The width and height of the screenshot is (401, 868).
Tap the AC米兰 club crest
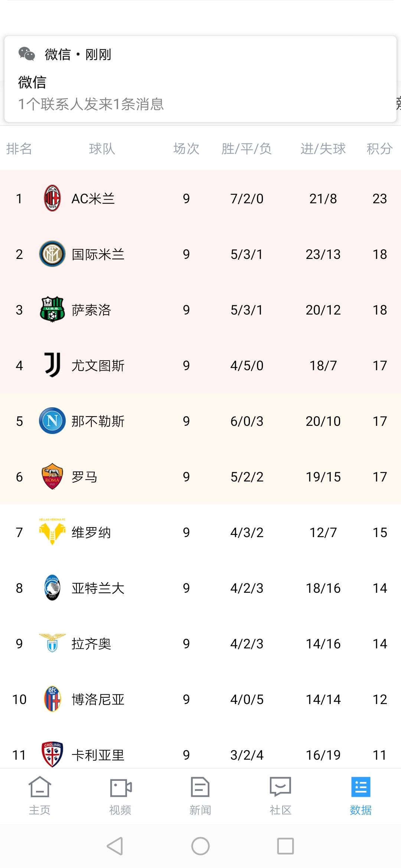tap(52, 198)
